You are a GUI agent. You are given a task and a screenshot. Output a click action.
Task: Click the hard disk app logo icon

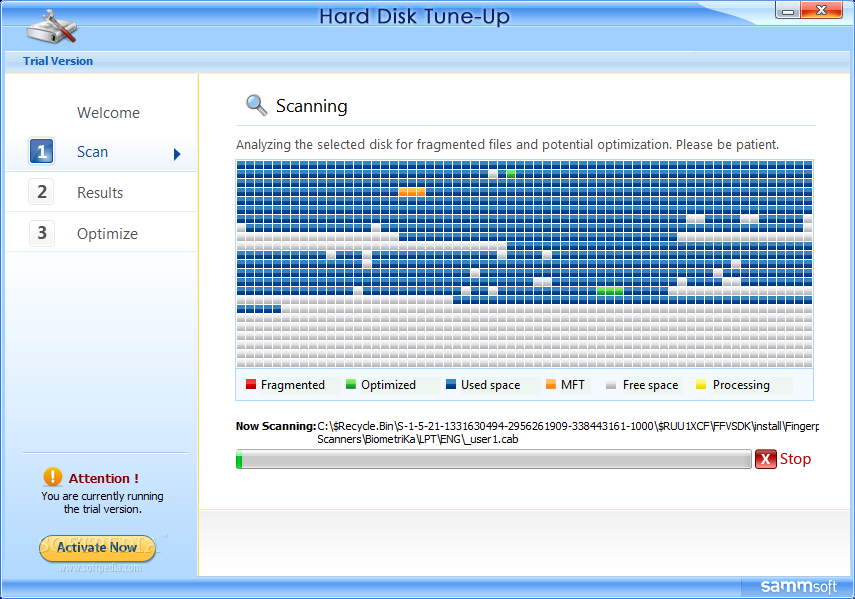tap(52, 27)
